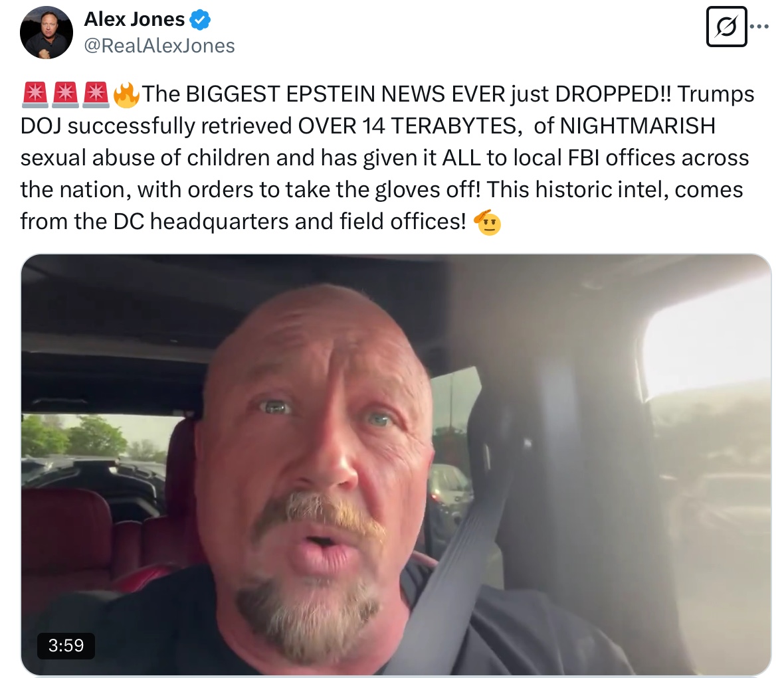Click the saluting face emoji

488,222
